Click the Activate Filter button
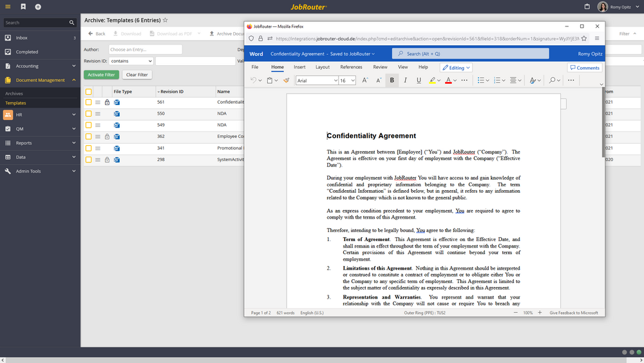Screen dimensions: 644x363 point(102,75)
